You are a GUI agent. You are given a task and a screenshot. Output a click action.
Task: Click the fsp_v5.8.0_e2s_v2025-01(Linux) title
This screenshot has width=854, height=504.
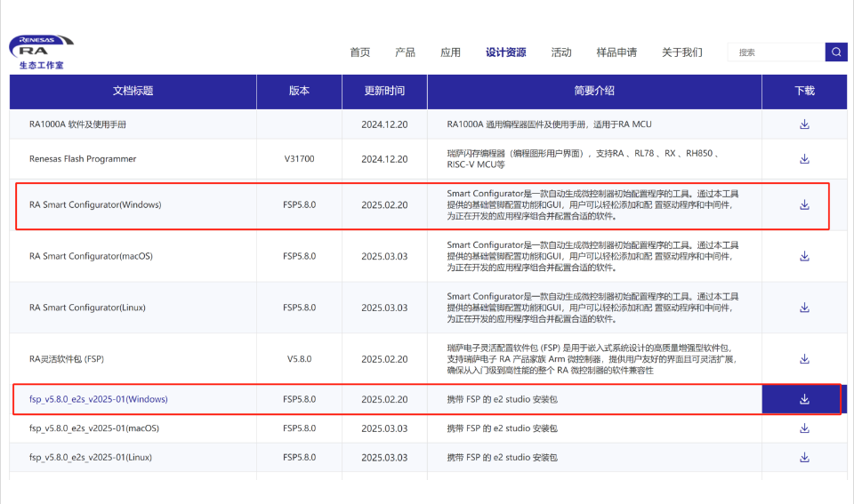coord(91,457)
